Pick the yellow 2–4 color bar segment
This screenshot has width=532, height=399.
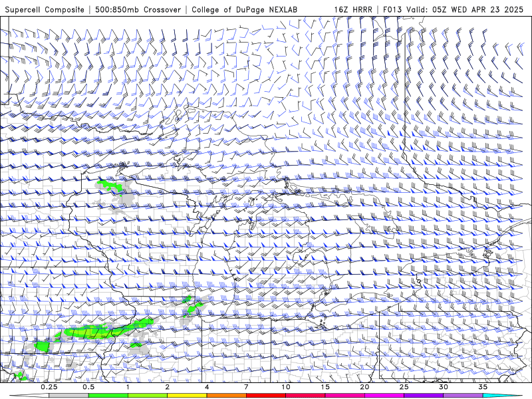187,396
